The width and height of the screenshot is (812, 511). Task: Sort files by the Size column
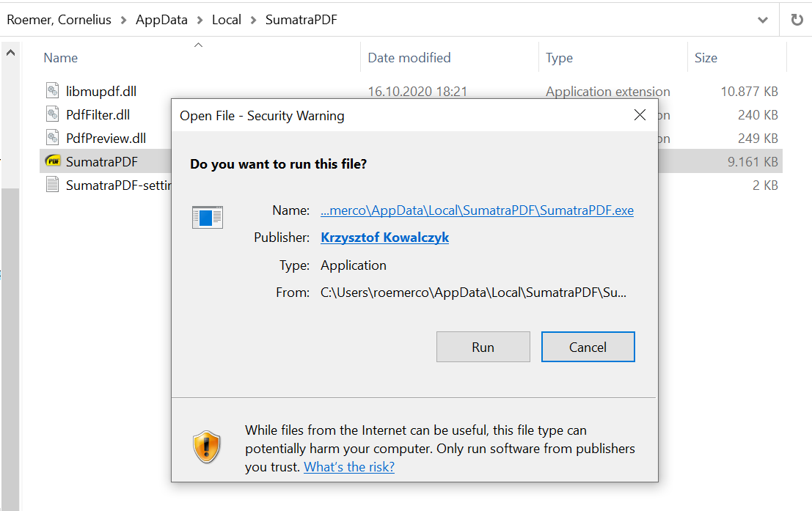pyautogui.click(x=706, y=57)
